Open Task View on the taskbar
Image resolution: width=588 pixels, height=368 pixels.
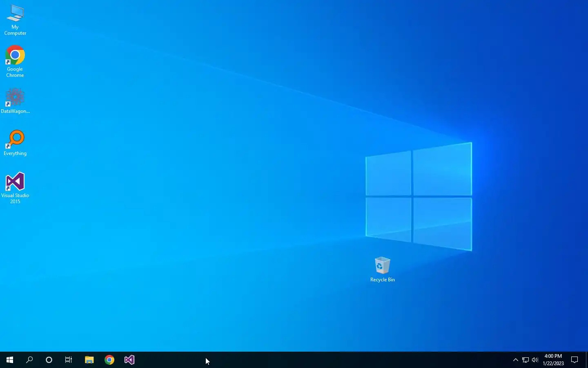(x=69, y=360)
